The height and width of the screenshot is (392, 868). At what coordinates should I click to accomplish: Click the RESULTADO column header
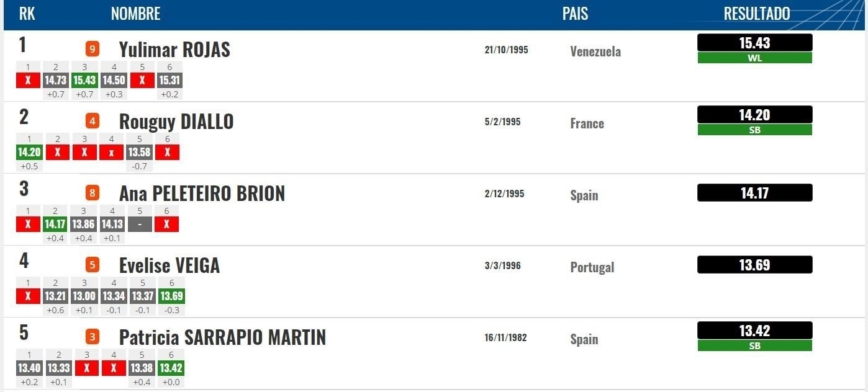point(756,14)
